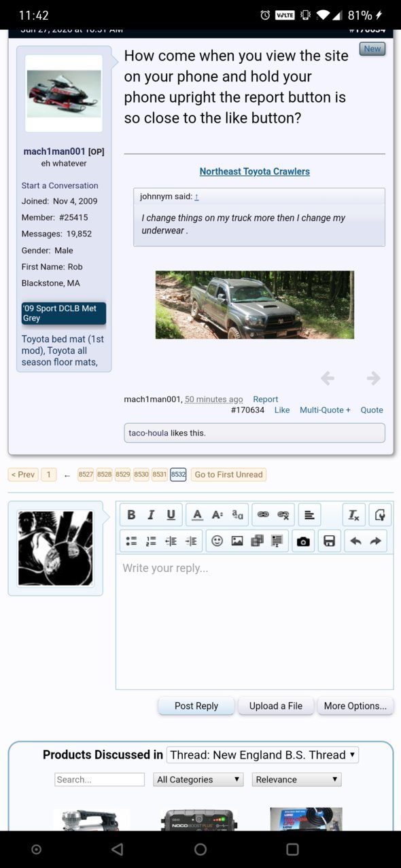
Task: Open the Relevance sort dropdown
Action: pos(296,780)
